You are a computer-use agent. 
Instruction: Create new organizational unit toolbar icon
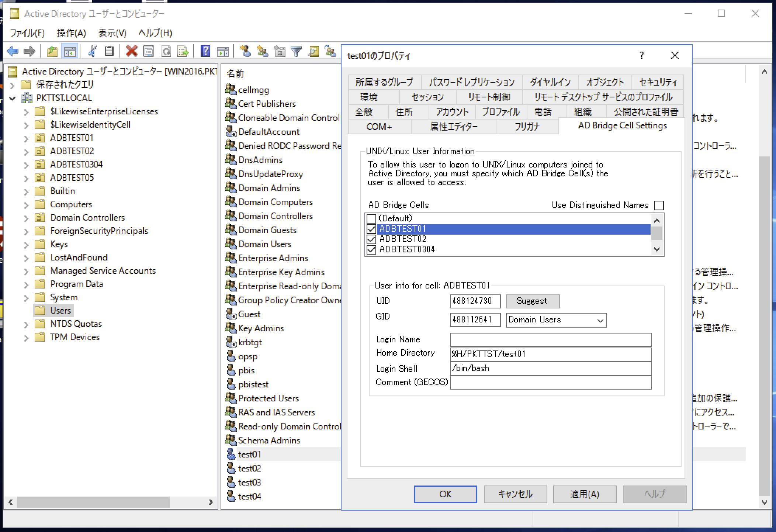pyautogui.click(x=280, y=51)
